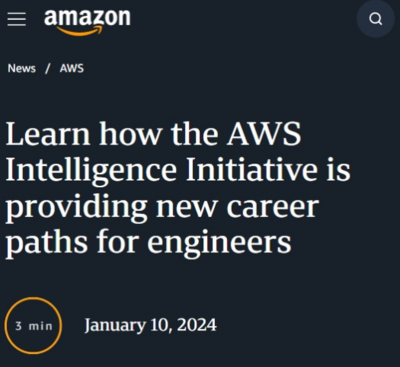Click the 'paths for engineers' headline line
Viewport: 400px width, 367px height.
(148, 243)
